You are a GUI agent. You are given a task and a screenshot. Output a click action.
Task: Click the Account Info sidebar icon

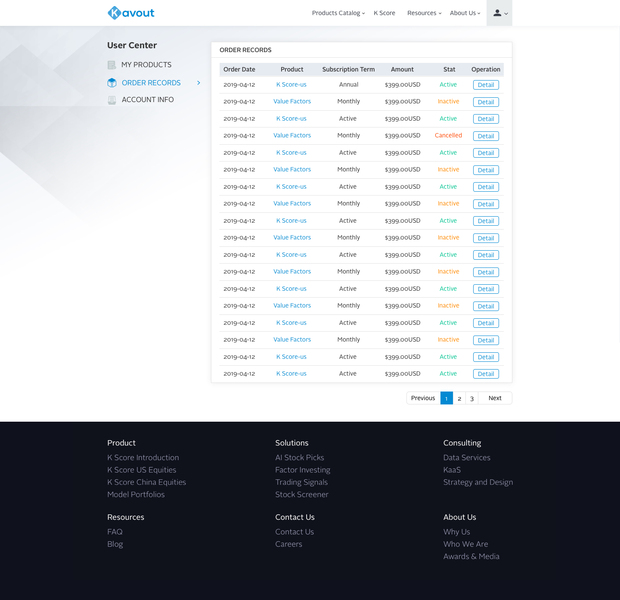[112, 100]
